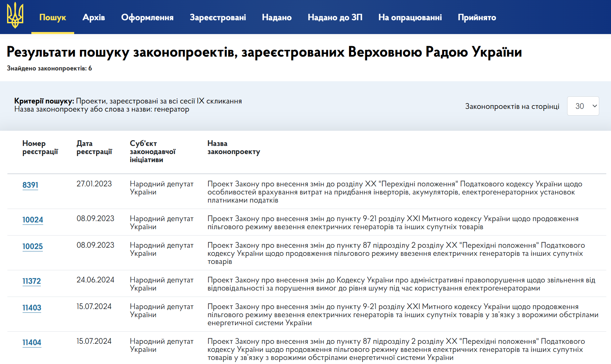Screen dimensions: 611x364
Task: Select the Надано navigation item
Action: 277,18
